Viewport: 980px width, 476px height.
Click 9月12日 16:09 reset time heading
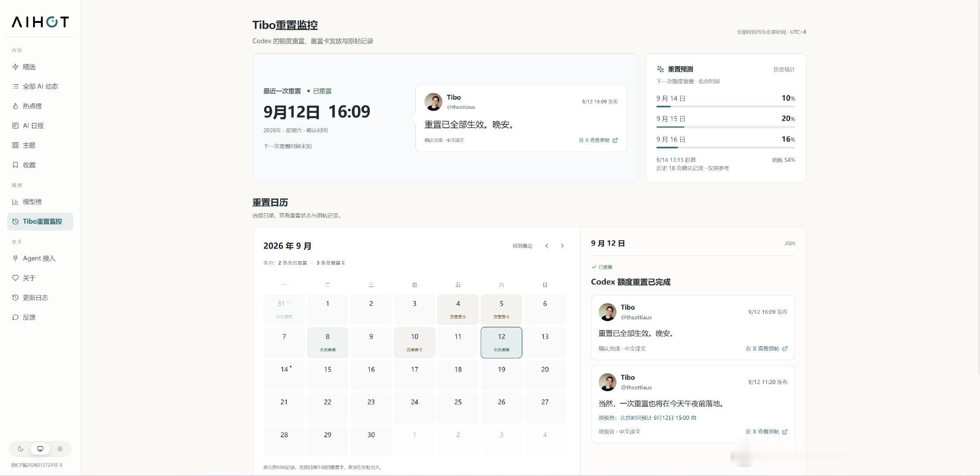point(317,112)
